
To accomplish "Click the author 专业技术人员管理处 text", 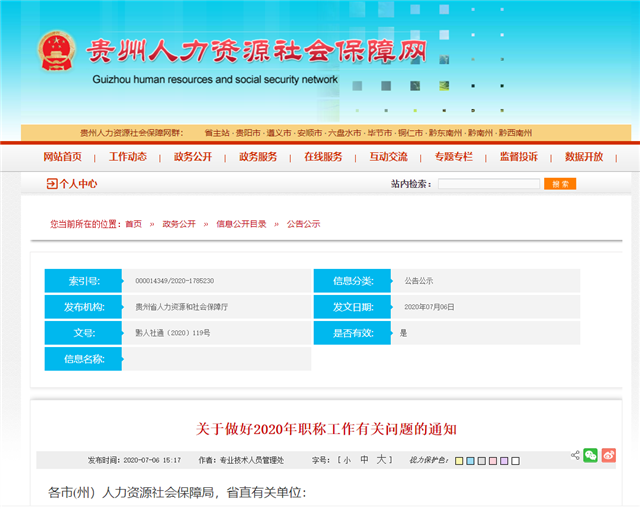I will pos(252,460).
